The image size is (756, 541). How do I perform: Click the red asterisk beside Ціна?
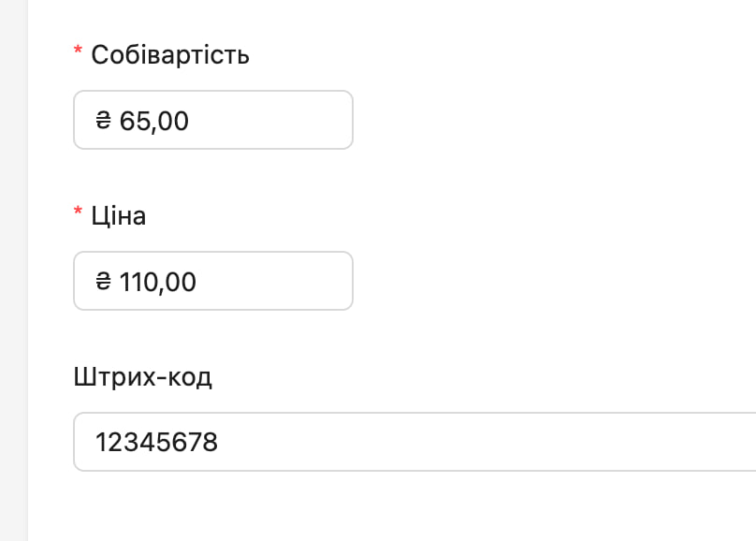point(78,212)
